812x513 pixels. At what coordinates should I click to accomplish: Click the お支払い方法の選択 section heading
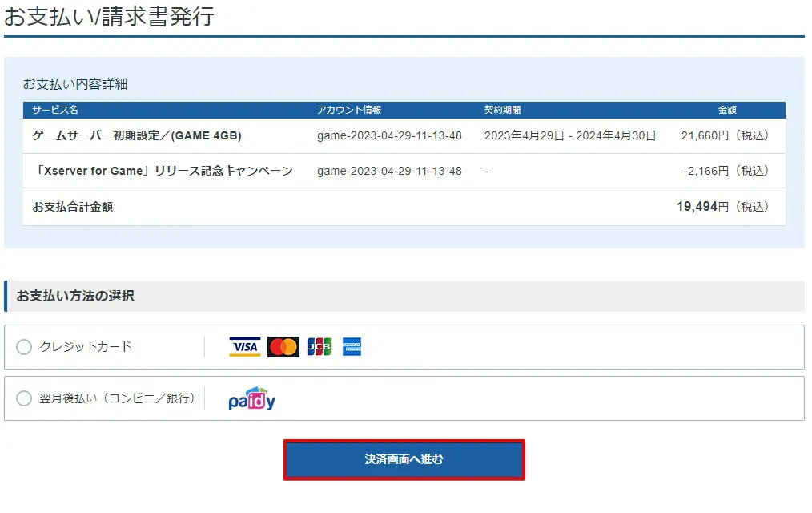point(75,296)
